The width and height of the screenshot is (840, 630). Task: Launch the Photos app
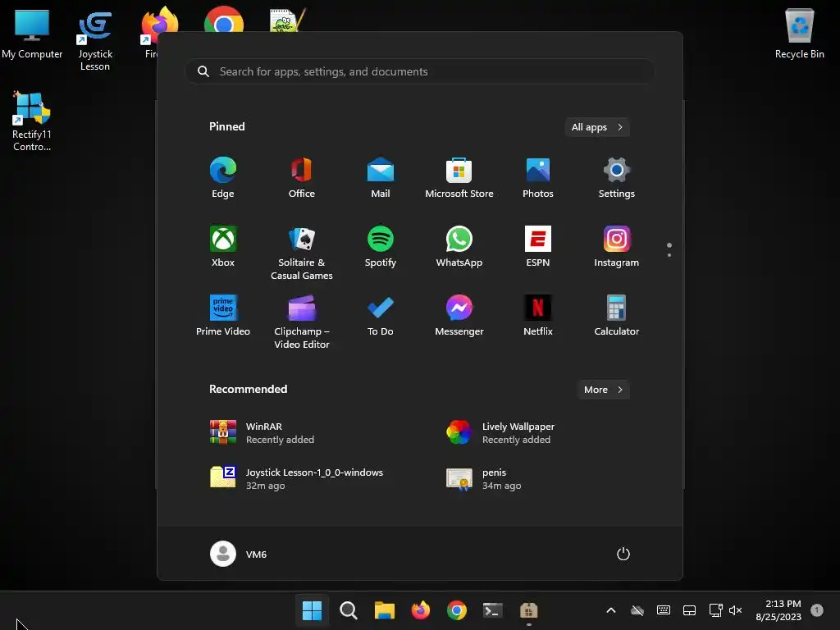click(538, 178)
